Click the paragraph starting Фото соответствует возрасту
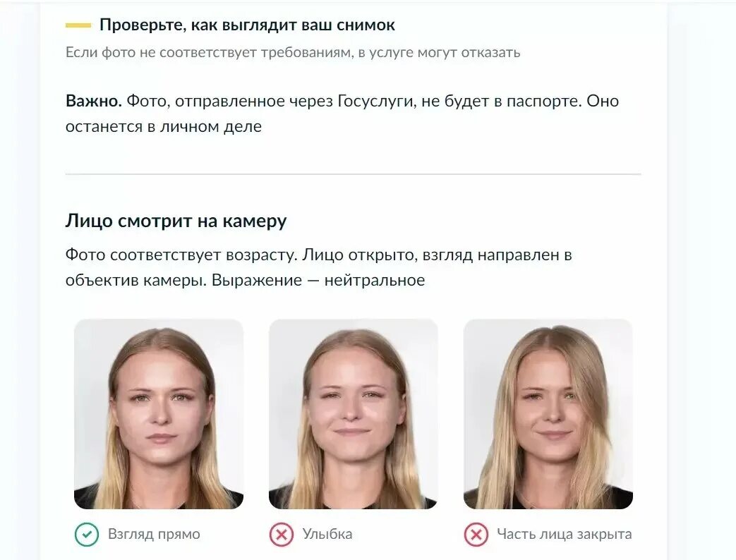The width and height of the screenshot is (736, 560). pyautogui.click(x=319, y=267)
